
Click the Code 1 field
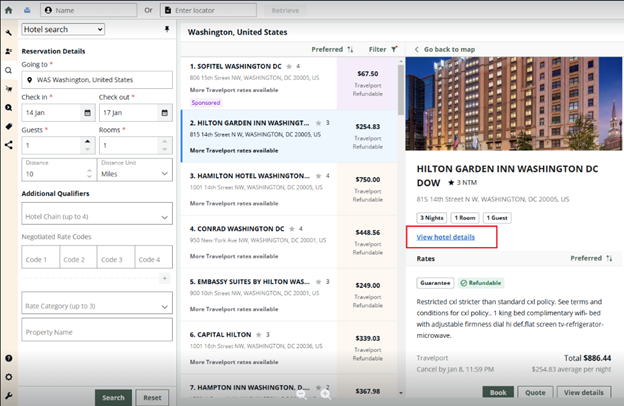41,257
